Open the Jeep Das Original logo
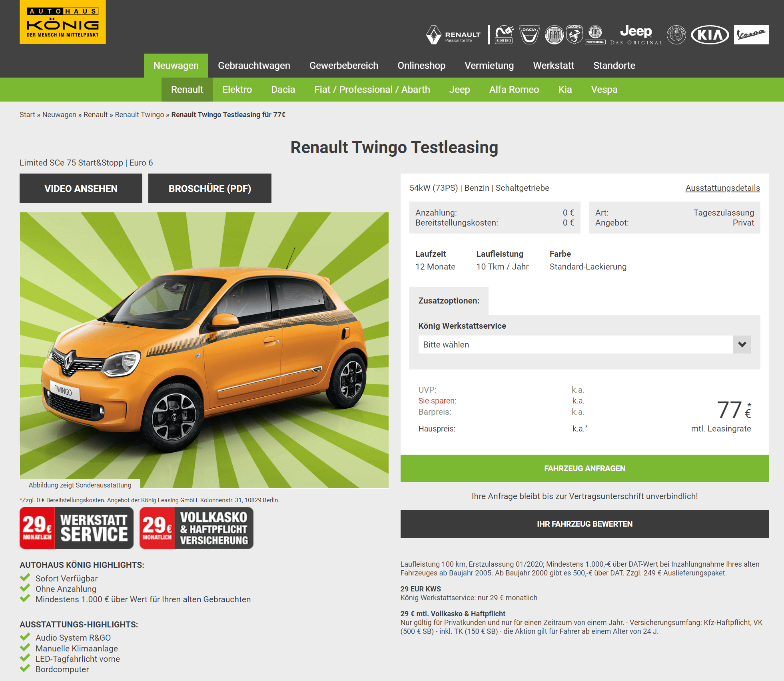This screenshot has width=784, height=681. click(636, 35)
